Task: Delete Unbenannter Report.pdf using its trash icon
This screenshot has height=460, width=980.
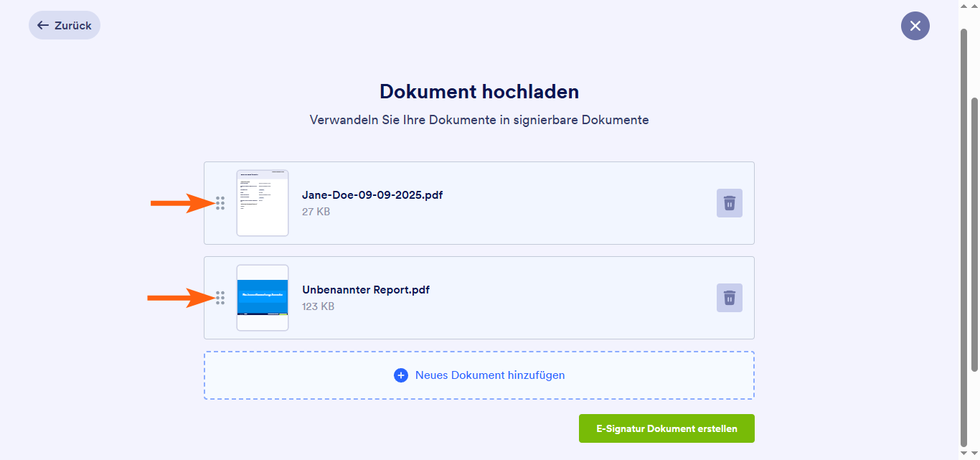Action: [729, 298]
